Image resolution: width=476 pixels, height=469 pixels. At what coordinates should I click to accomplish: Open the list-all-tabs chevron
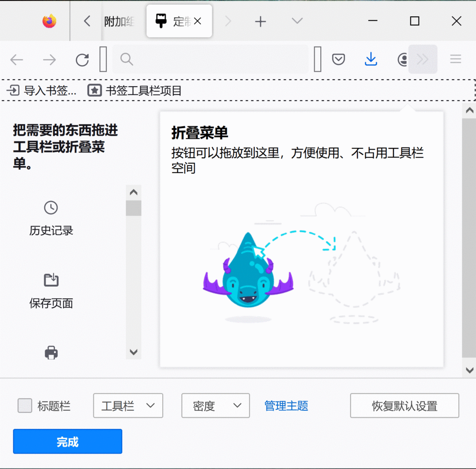296,21
